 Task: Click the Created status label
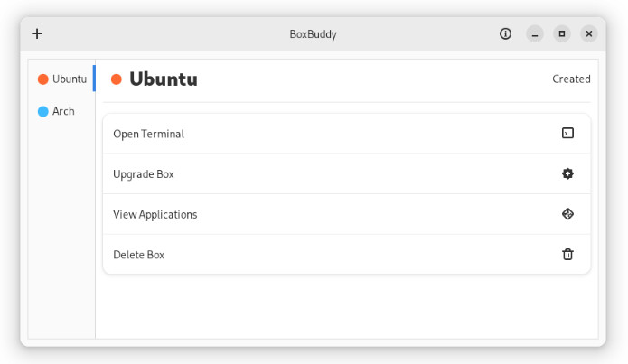coord(571,79)
